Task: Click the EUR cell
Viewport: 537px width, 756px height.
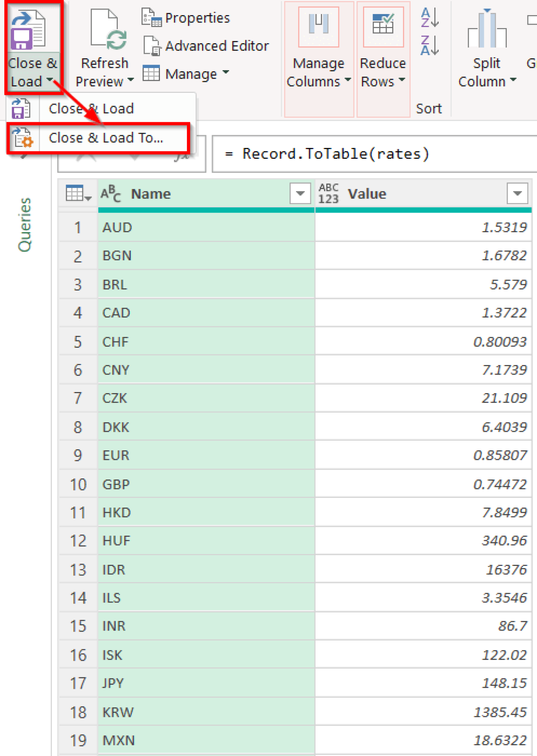Action: (206, 456)
